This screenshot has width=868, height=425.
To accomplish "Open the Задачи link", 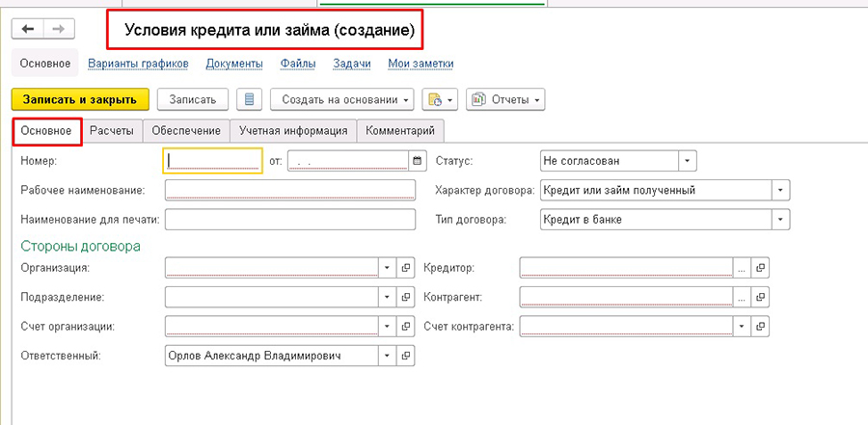I will point(351,64).
